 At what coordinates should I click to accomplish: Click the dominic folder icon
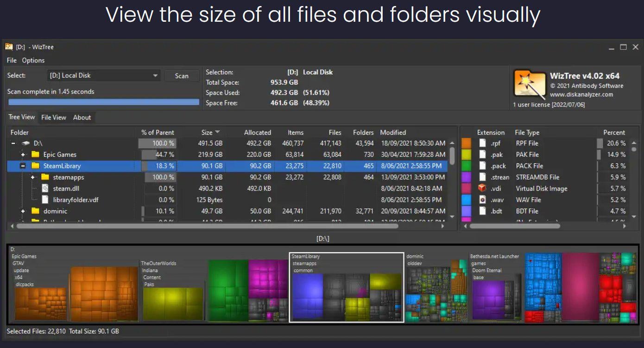pyautogui.click(x=35, y=211)
